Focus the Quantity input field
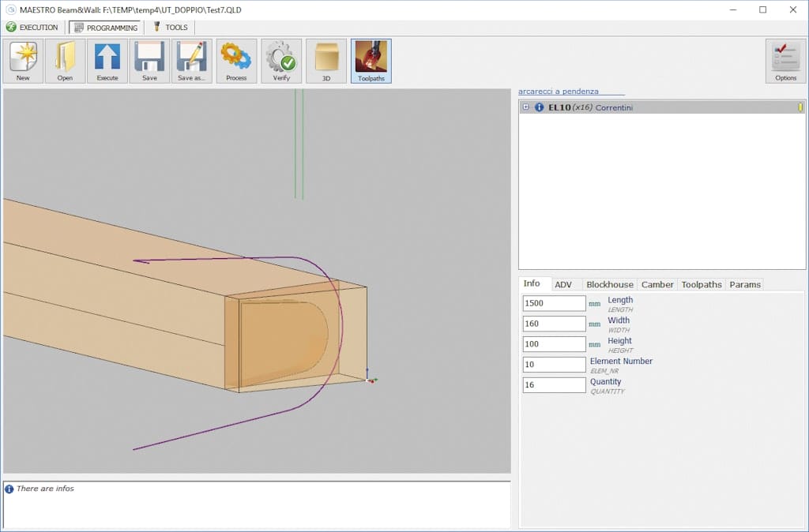This screenshot has height=532, width=809. [554, 385]
